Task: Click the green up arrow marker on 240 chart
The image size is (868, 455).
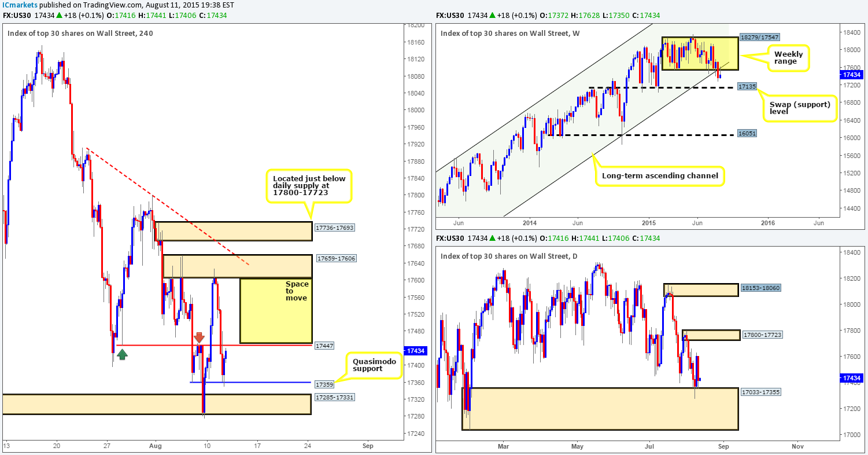Action: click(122, 353)
